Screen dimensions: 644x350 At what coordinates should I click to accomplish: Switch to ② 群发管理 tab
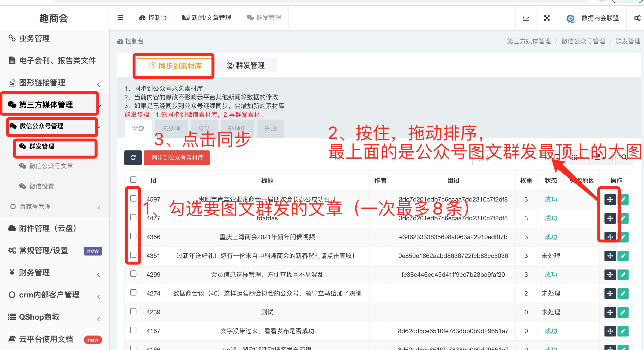(x=245, y=66)
